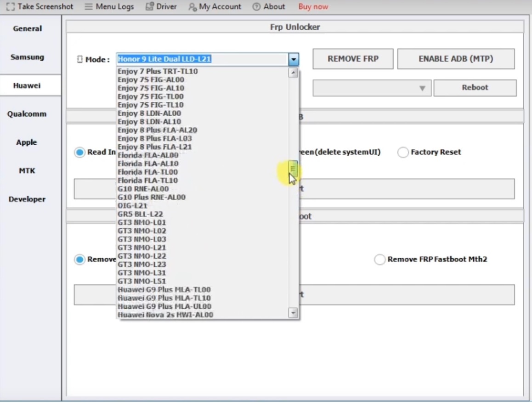Switch to the MTK tab
The image size is (532, 418).
(x=28, y=171)
